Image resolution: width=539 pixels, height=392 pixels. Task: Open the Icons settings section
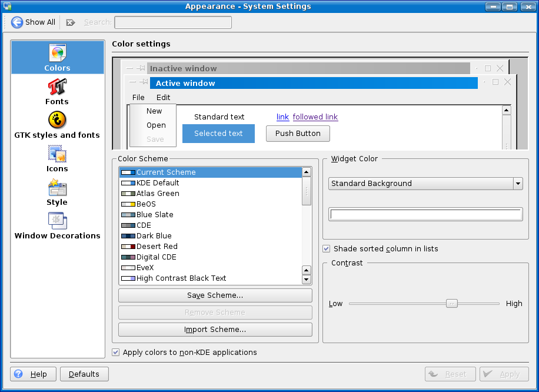point(57,155)
